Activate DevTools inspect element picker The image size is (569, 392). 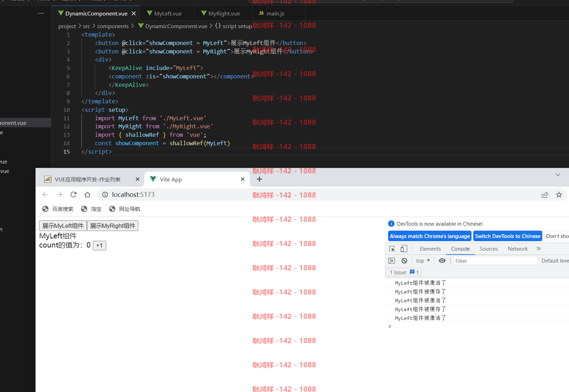[392, 249]
